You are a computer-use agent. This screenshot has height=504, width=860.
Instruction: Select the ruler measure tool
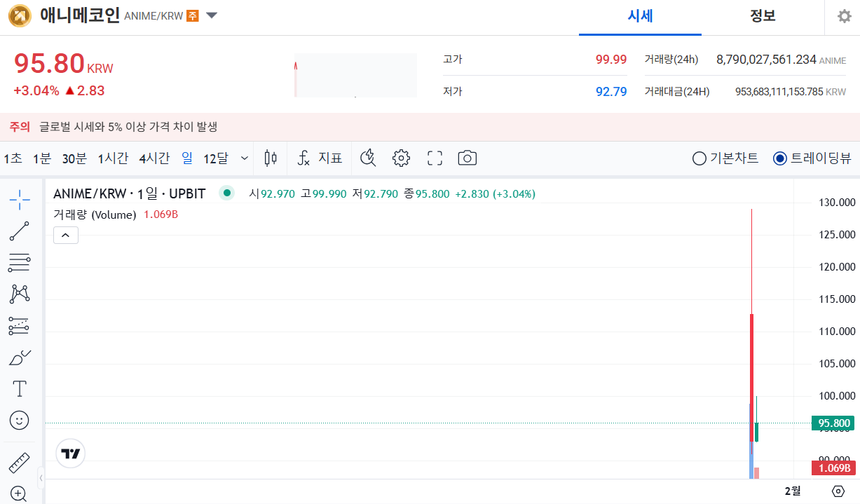20,463
